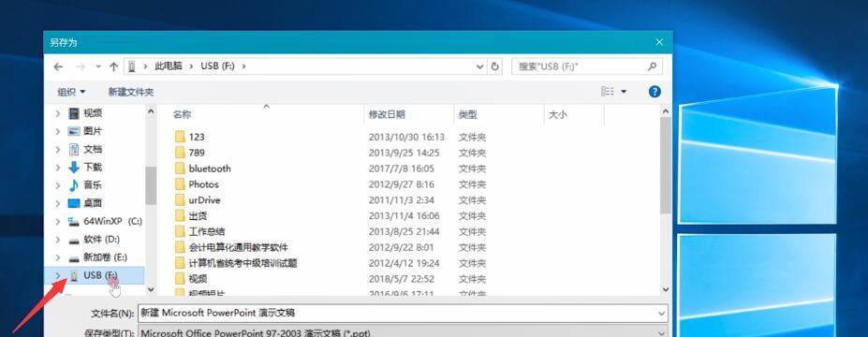Select the folder named 123
Image resolution: width=868 pixels, height=337 pixels.
(197, 137)
